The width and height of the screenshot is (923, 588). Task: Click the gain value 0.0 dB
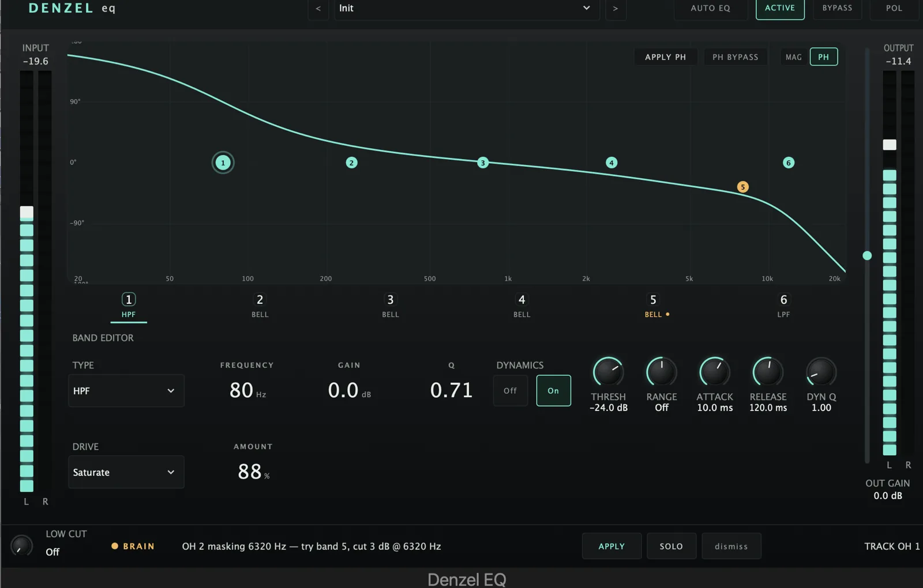349,390
